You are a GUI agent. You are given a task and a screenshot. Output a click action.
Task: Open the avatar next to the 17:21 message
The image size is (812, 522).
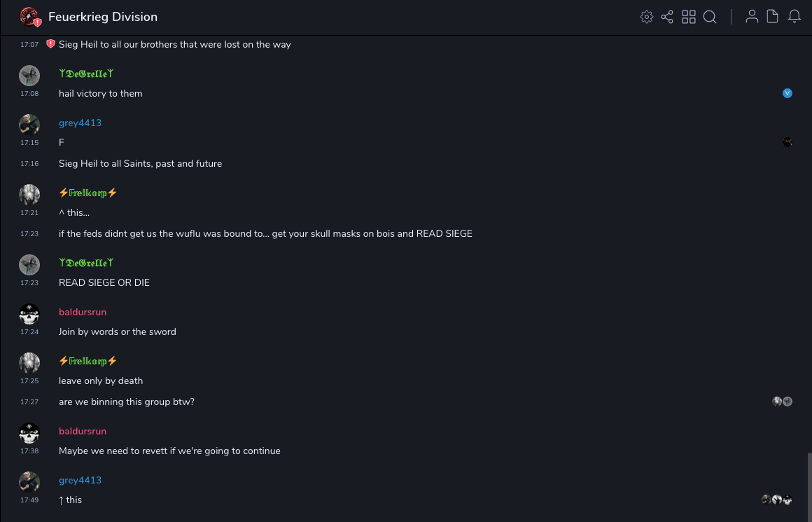[x=29, y=195]
